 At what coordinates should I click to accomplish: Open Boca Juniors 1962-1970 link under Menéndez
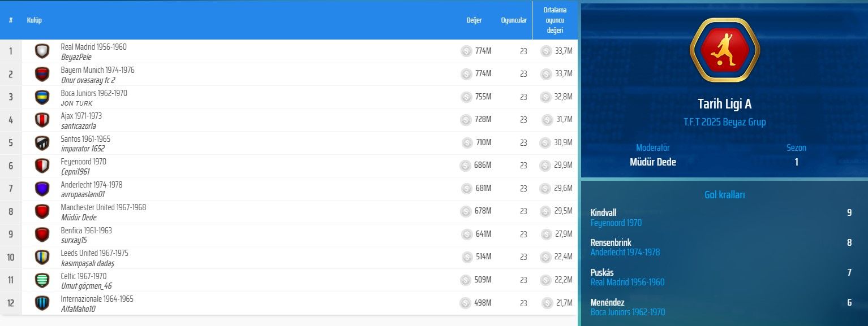pyautogui.click(x=628, y=312)
